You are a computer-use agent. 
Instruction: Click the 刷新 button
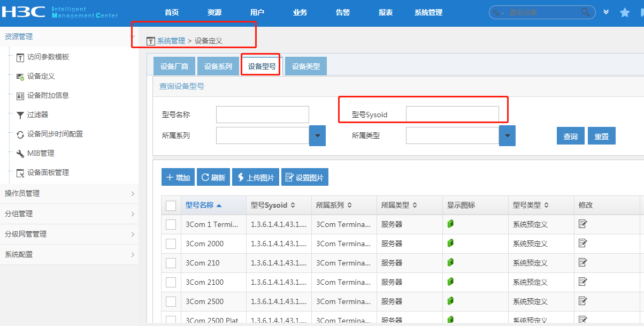[x=213, y=177]
